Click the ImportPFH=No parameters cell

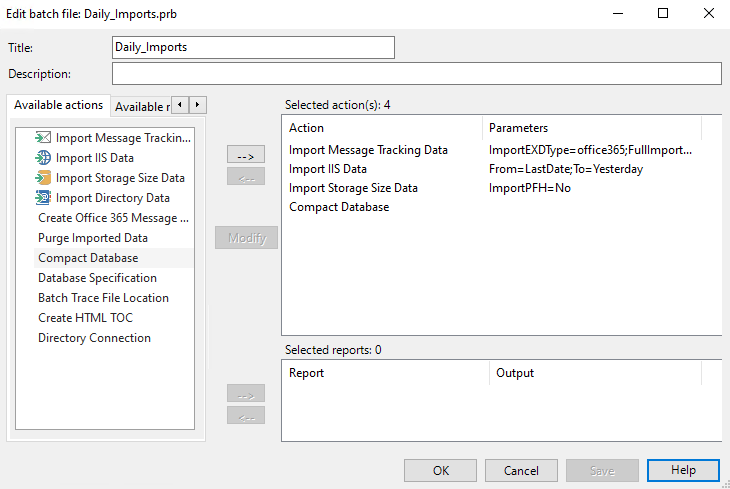pos(529,188)
